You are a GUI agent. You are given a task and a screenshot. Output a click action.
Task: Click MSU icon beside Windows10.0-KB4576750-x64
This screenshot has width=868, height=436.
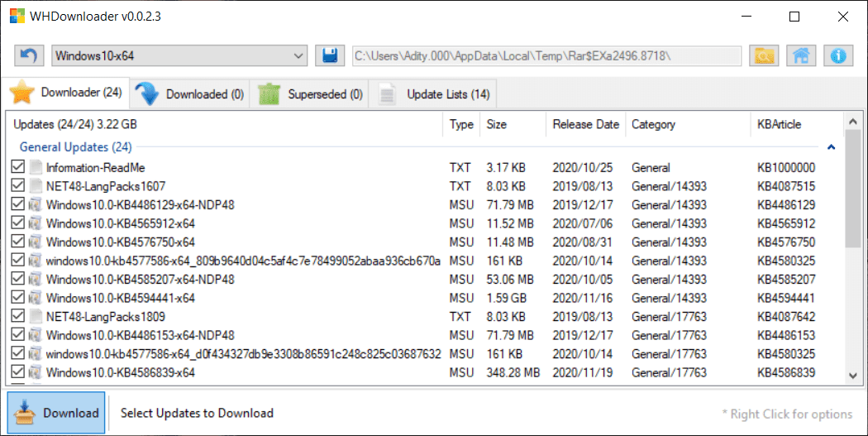[x=36, y=242]
